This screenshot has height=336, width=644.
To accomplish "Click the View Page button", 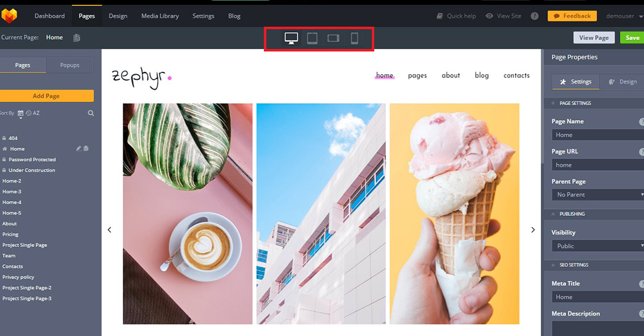I will point(594,38).
